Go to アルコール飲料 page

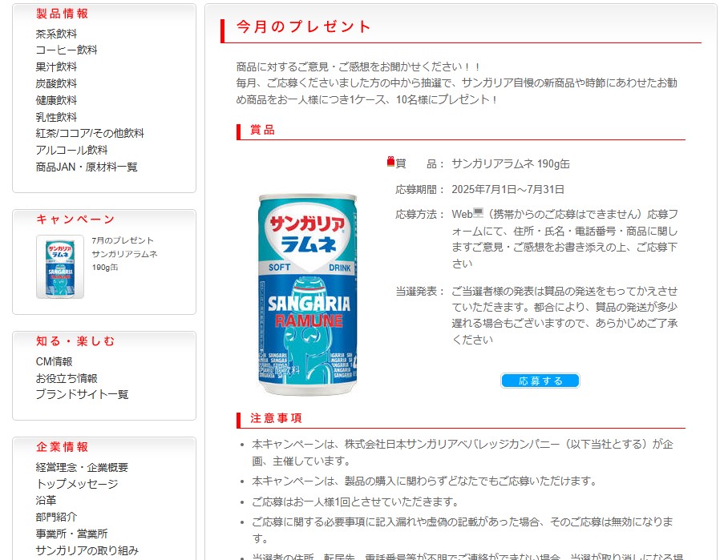(71, 150)
